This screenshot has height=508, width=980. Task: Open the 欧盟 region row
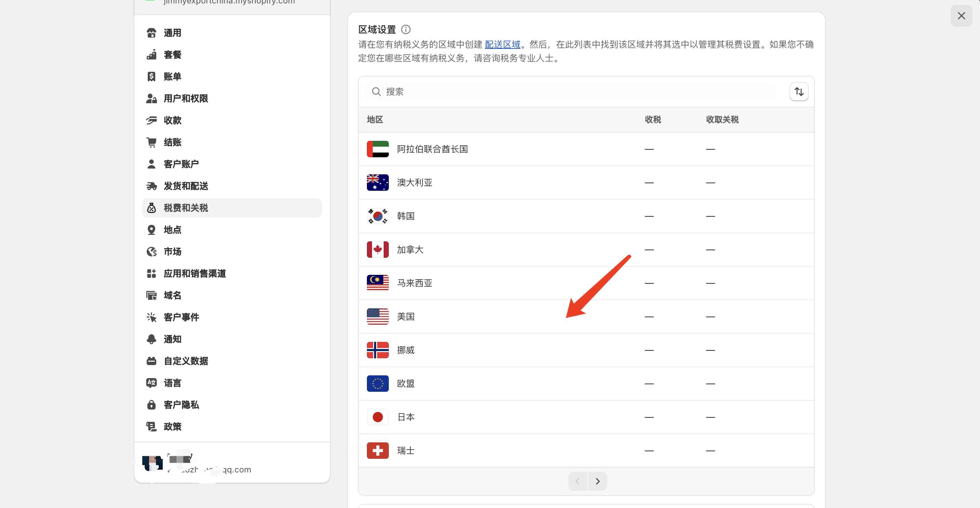[586, 384]
